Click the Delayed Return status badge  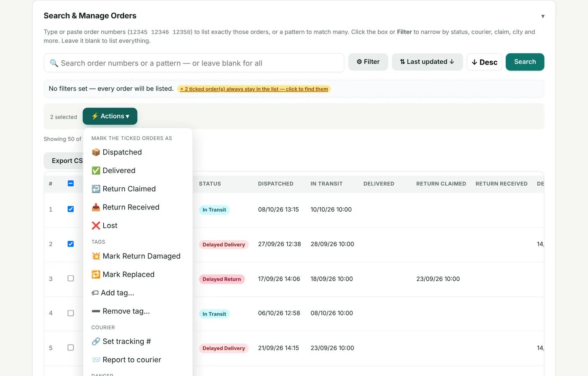tap(222, 279)
